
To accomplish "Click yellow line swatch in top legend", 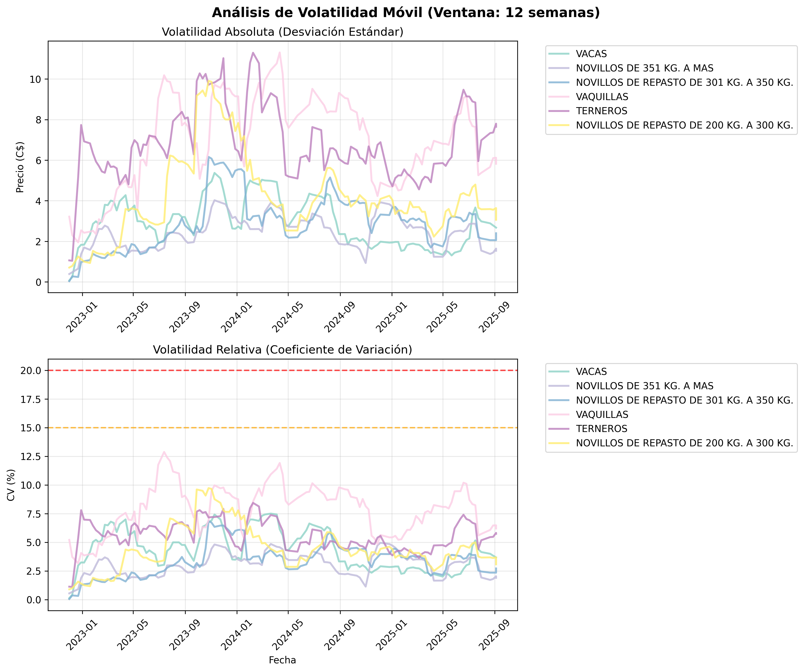I will click(559, 126).
